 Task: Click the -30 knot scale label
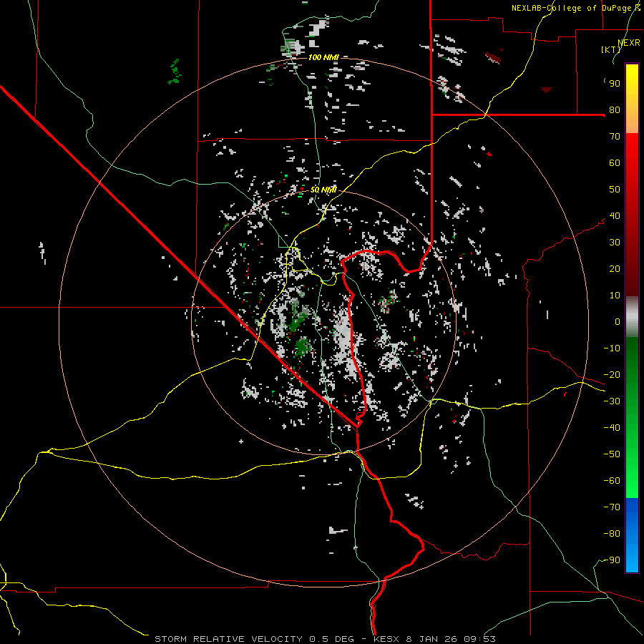point(612,401)
